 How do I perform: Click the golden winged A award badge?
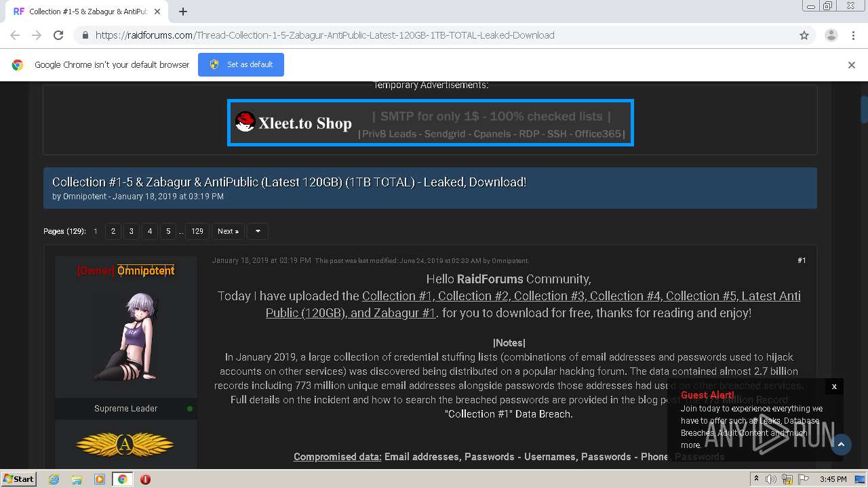pyautogui.click(x=125, y=445)
